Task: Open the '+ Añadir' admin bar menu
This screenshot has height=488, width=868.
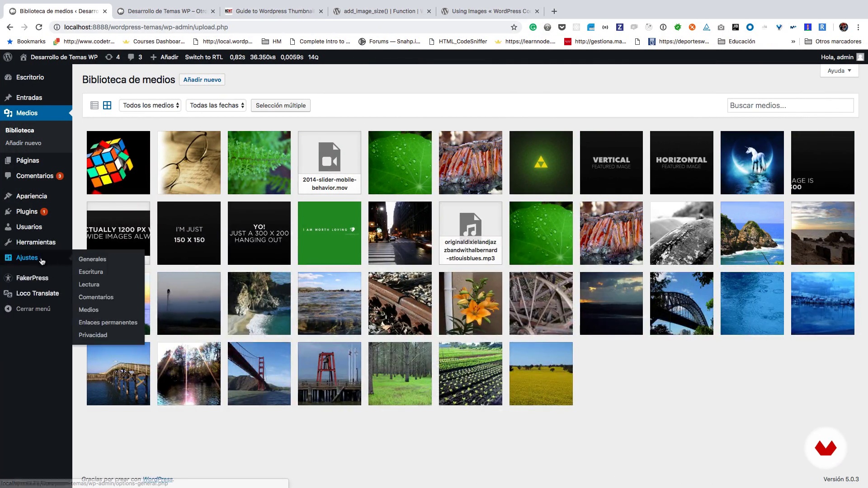Action: [164, 57]
